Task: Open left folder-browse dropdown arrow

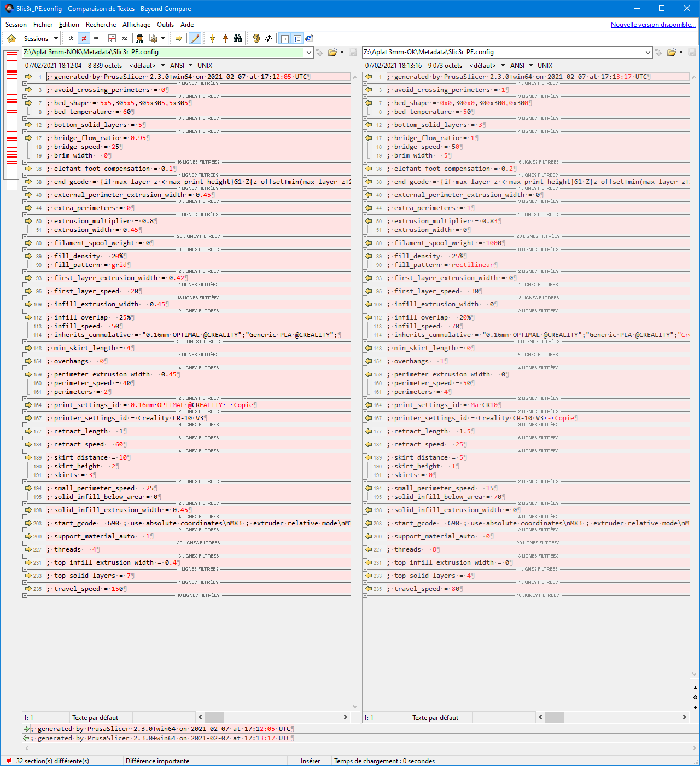Action: click(x=342, y=53)
